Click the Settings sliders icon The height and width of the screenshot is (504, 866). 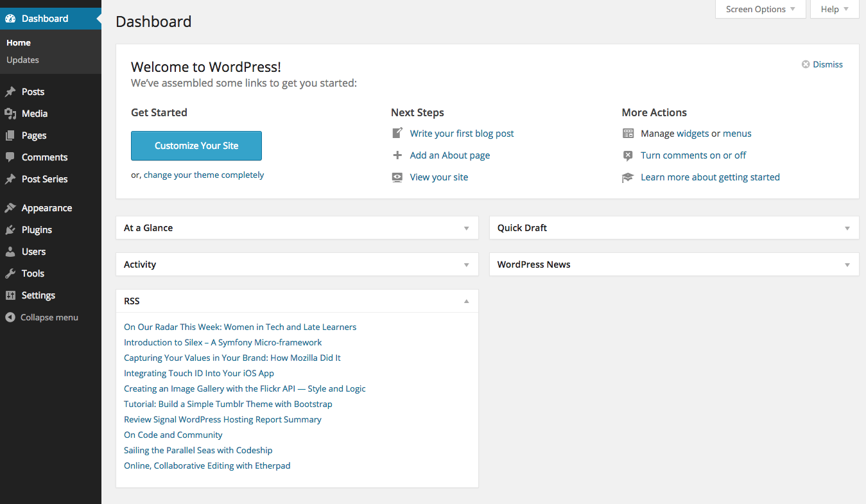tap(10, 295)
